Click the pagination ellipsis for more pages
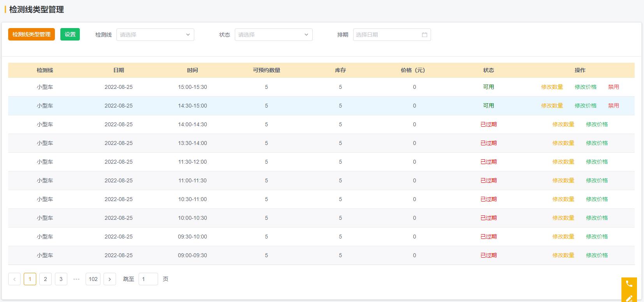 click(76, 279)
